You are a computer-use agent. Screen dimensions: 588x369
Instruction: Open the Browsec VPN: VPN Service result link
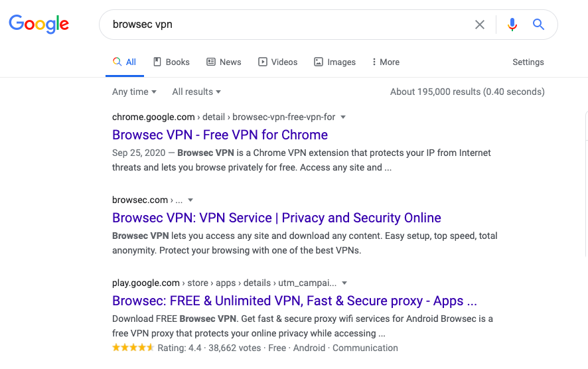click(276, 218)
